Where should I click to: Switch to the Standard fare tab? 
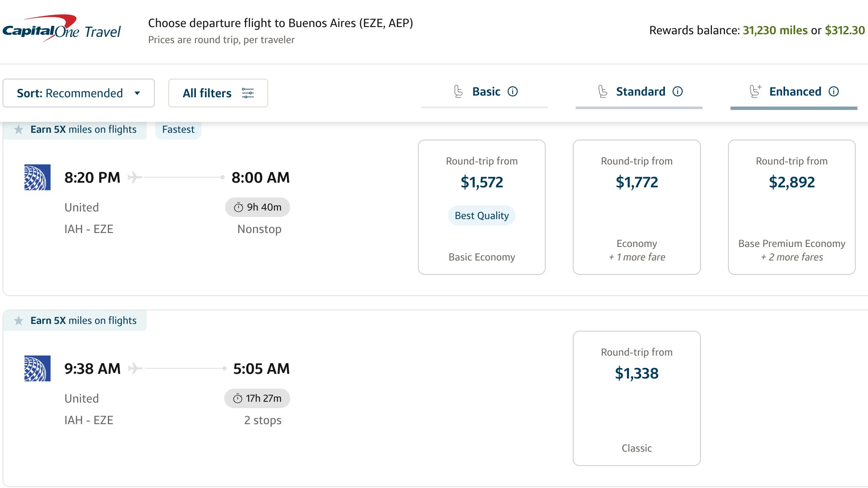pyautogui.click(x=640, y=91)
